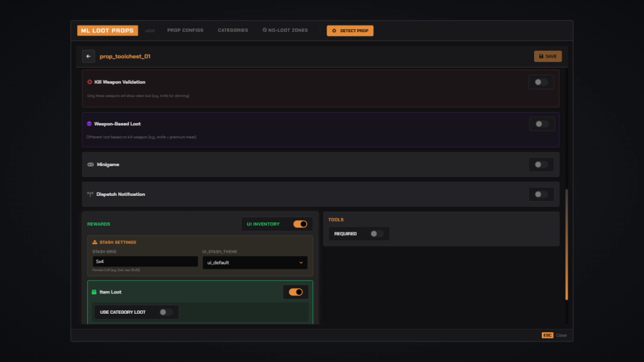Click the red Kill Weapon Validation icon
The image size is (644, 362).
(89, 82)
